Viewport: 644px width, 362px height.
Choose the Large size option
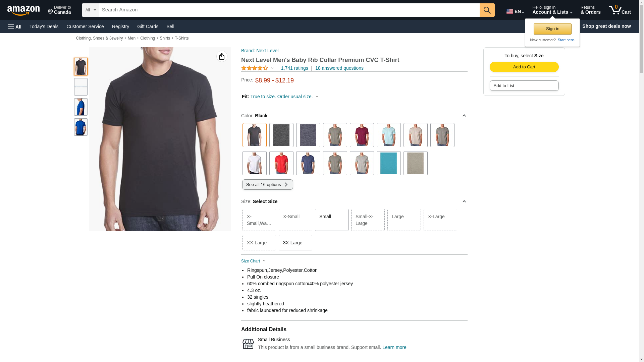[x=404, y=220]
